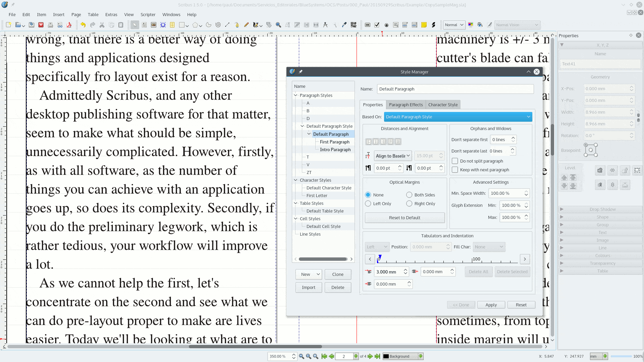Screen dimensions: 644x362
Task: Edit the style Name input field
Action: [x=455, y=89]
